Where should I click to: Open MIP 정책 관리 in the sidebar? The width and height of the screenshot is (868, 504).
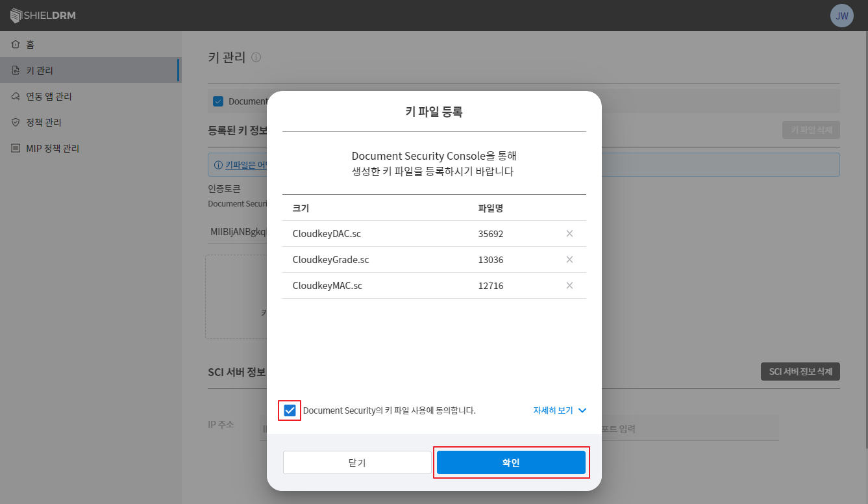coord(91,148)
